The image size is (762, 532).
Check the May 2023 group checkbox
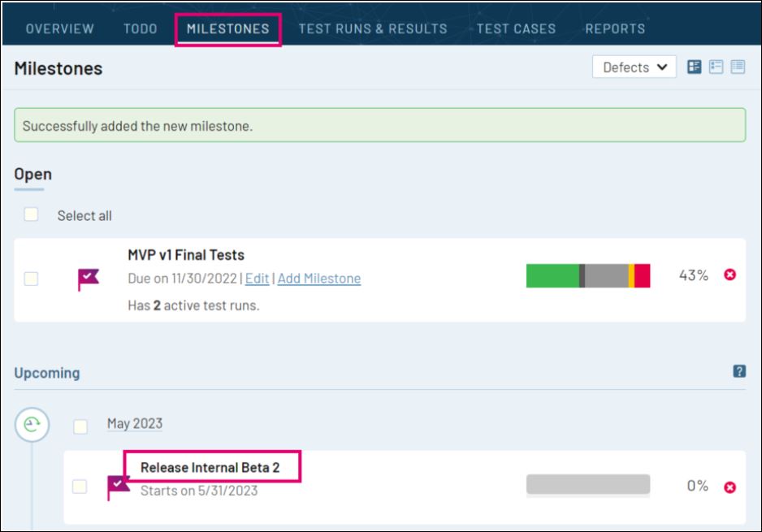[x=80, y=424]
